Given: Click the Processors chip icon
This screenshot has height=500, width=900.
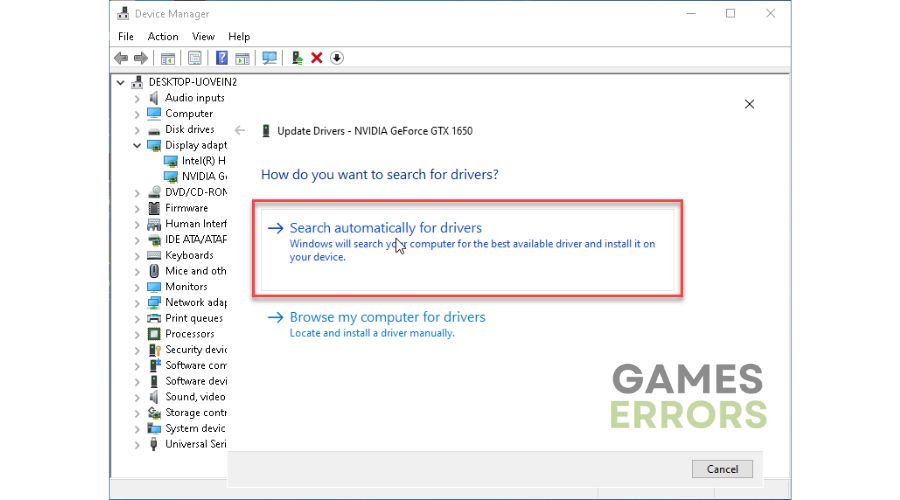Looking at the screenshot, I should click(154, 334).
